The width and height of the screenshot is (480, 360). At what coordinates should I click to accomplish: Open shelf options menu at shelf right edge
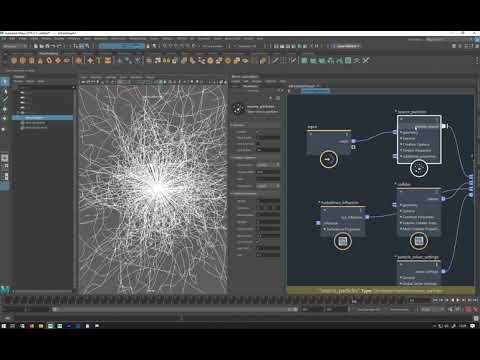[x=476, y=60]
